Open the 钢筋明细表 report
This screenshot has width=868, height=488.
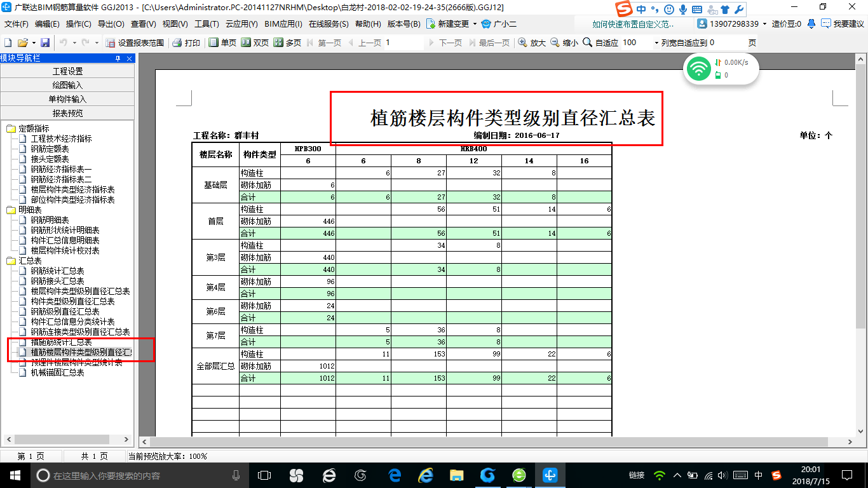(x=50, y=220)
